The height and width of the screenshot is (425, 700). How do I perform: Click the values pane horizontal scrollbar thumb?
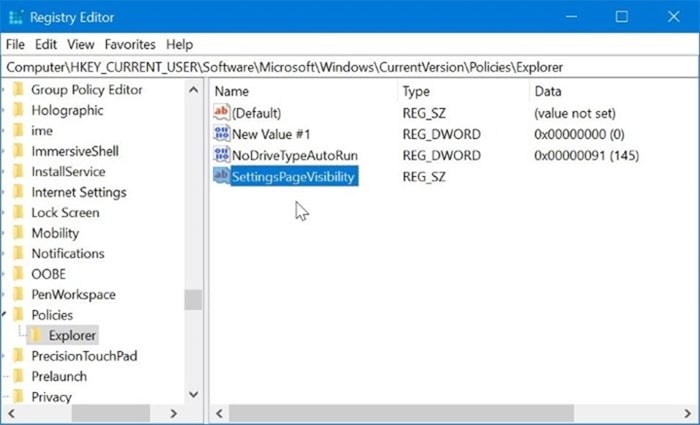click(401, 413)
